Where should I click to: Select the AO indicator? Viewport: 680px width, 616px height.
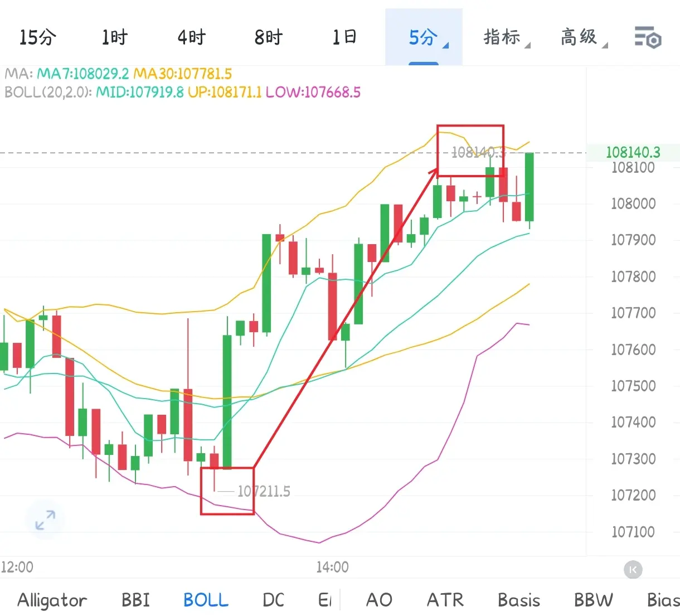pos(379,600)
